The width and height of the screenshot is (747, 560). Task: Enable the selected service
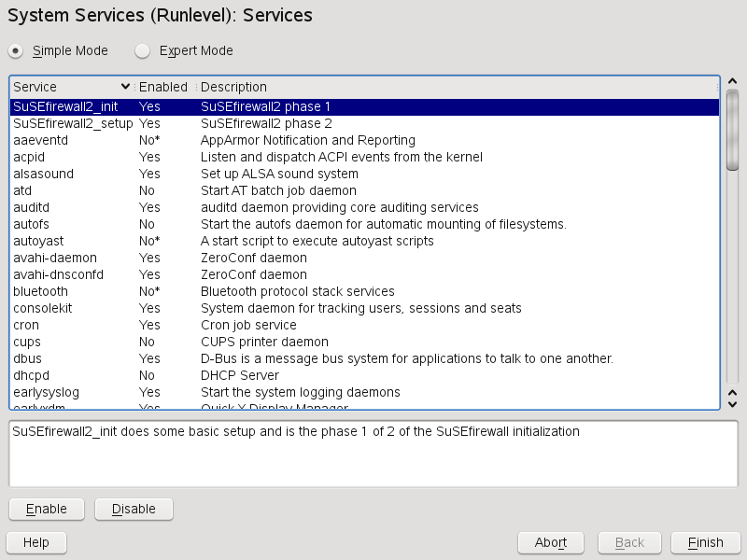coord(47,509)
